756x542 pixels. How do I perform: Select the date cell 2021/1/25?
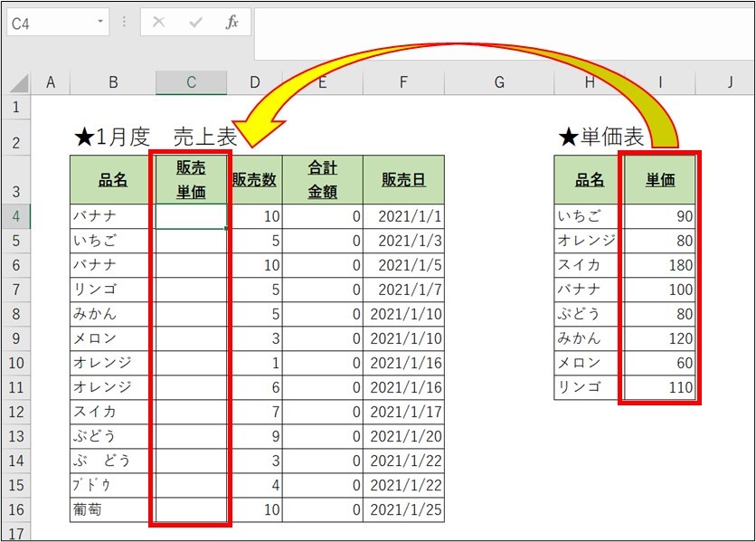(x=403, y=509)
